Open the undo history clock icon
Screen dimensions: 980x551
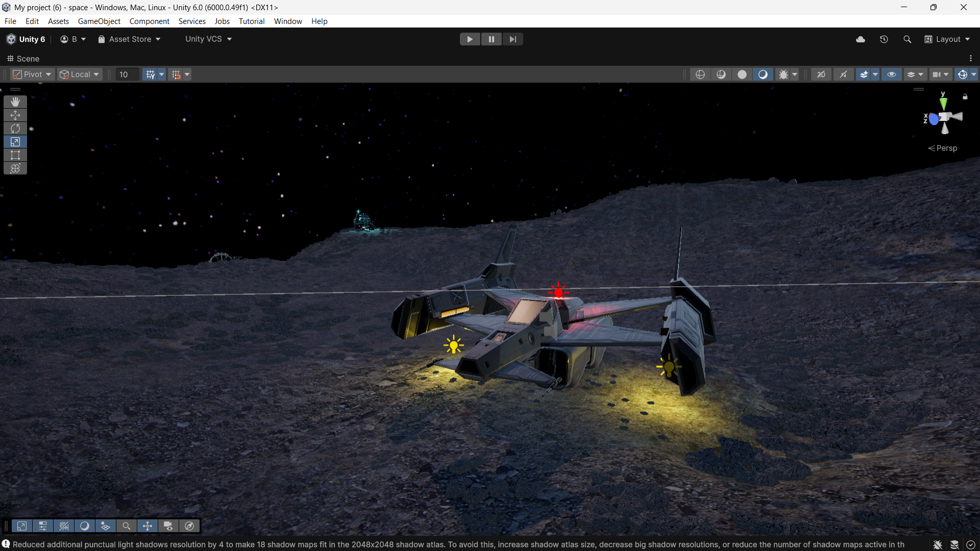[884, 39]
